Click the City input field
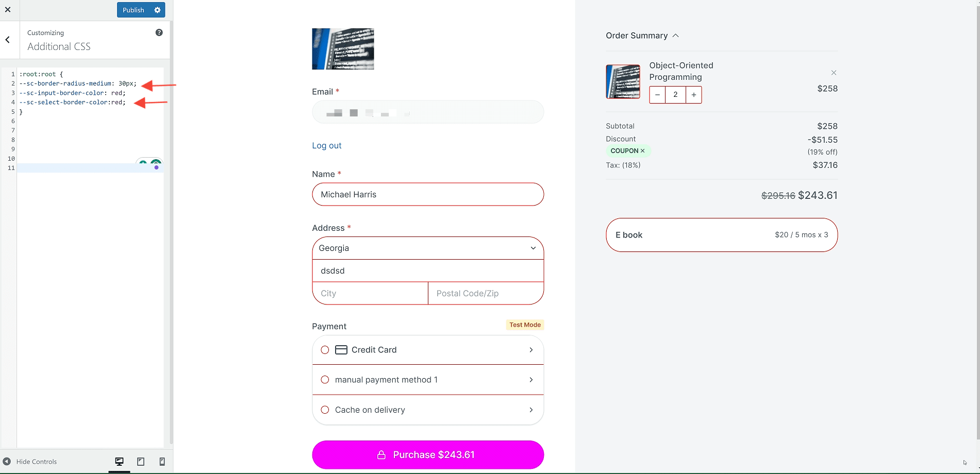980x474 pixels. click(x=370, y=294)
